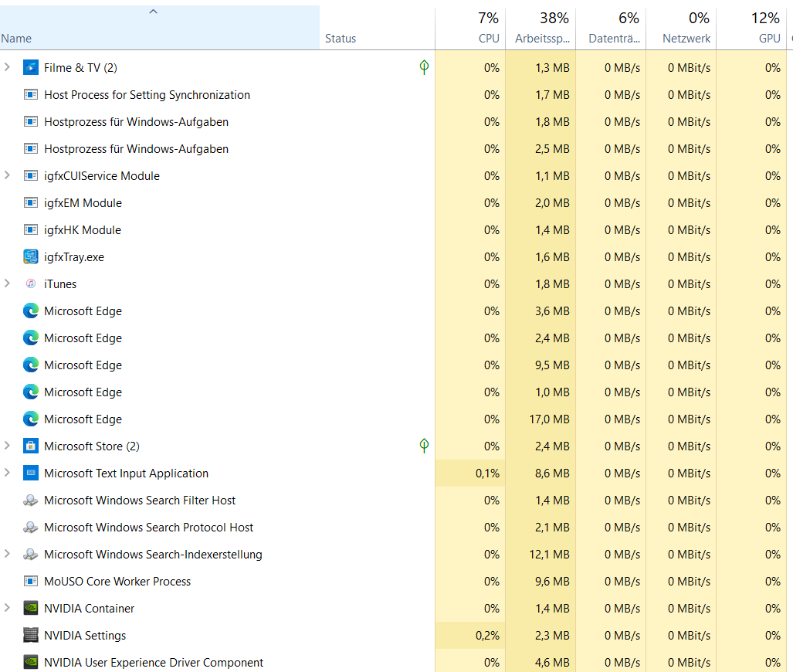Click the Microsoft Edge icon using 17,0 MB
The width and height of the screenshot is (793, 672).
pos(31,419)
